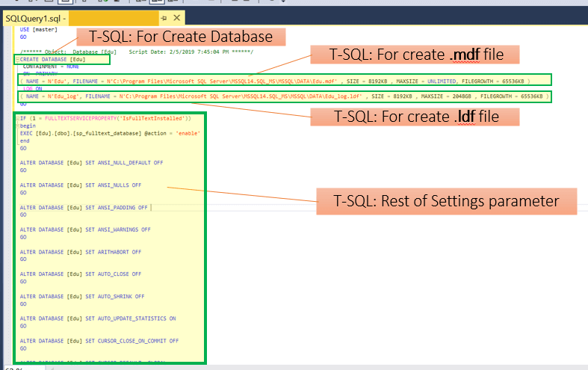Screen dimensions: 588x370
Task: Click the horizontal scrollbar below the editor
Action: [x=299, y=368]
